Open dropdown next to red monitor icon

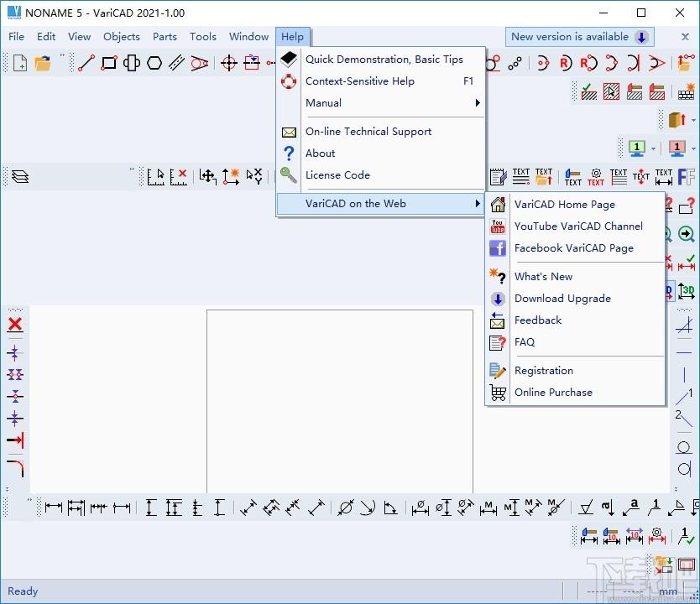coord(693,148)
